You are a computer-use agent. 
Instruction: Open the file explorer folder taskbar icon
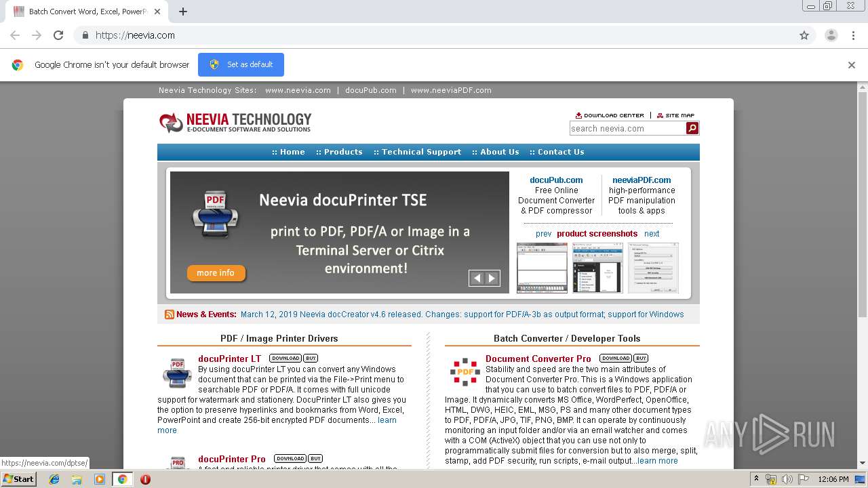click(x=77, y=479)
